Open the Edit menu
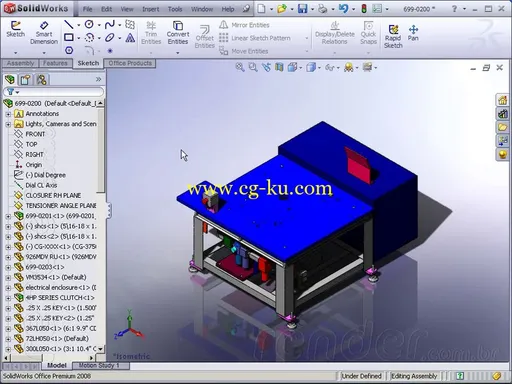This screenshot has width=512, height=384. [x=106, y=9]
